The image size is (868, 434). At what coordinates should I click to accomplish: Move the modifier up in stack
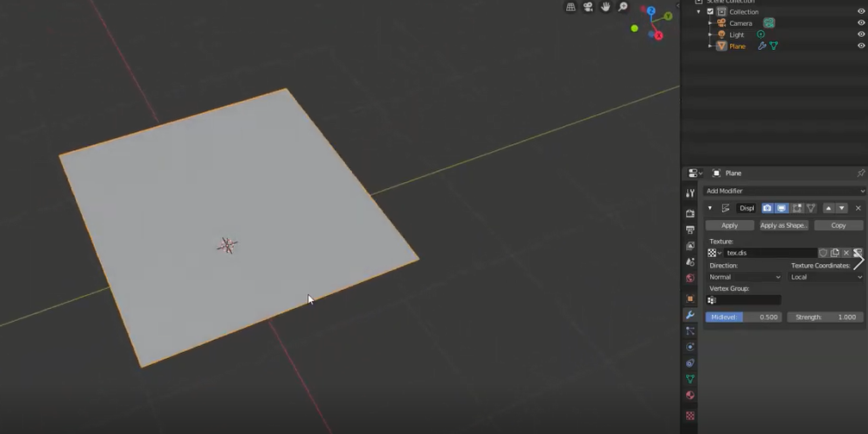pyautogui.click(x=828, y=208)
